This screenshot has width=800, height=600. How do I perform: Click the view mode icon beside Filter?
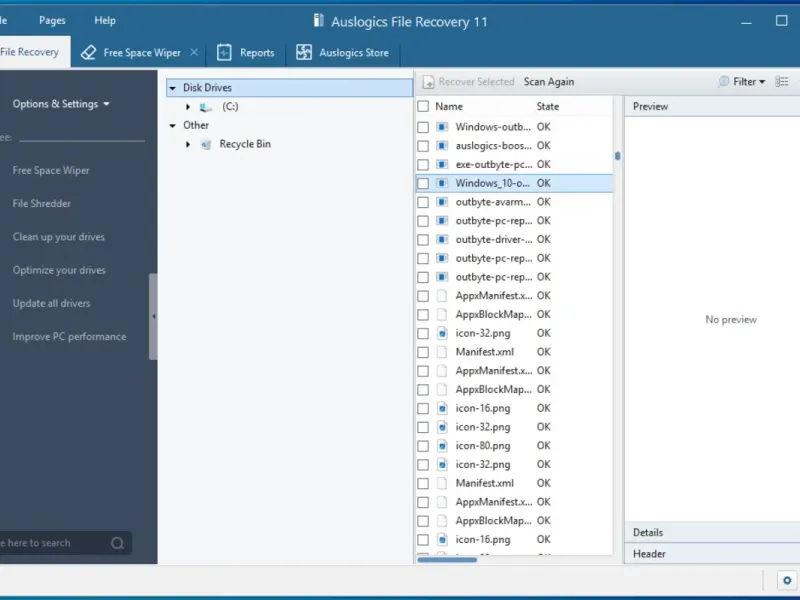[x=782, y=82]
